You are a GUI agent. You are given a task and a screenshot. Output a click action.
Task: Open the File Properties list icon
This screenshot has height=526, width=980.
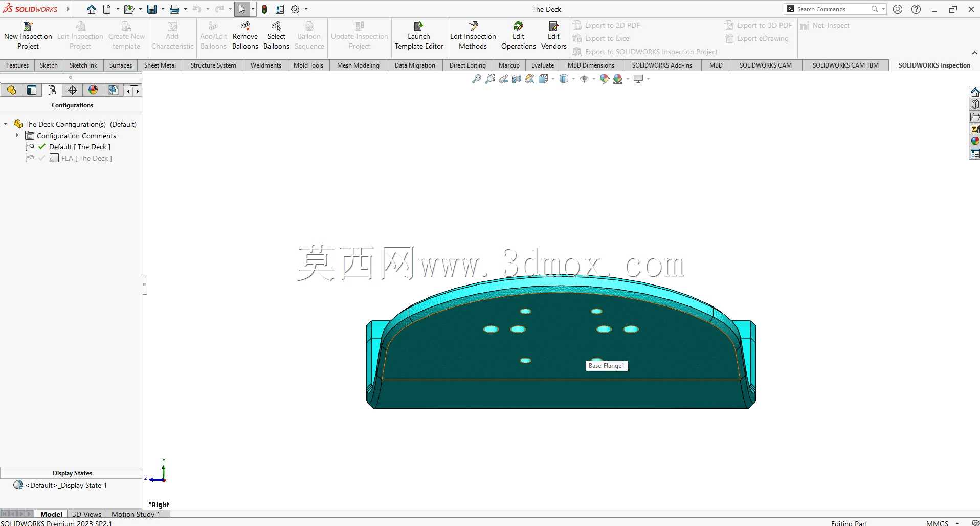(280, 9)
